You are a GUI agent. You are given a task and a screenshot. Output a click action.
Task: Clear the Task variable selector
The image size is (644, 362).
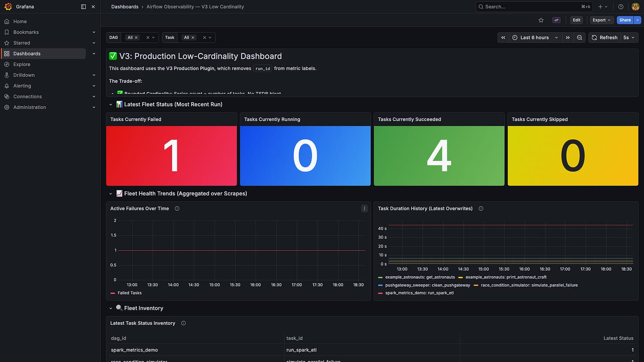[204, 38]
